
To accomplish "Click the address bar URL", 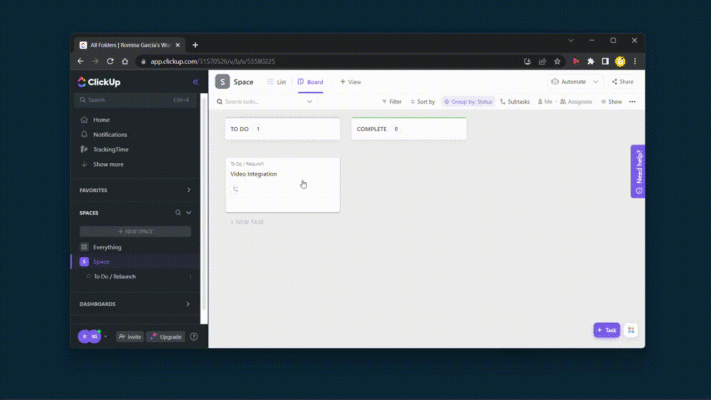I will coord(213,61).
